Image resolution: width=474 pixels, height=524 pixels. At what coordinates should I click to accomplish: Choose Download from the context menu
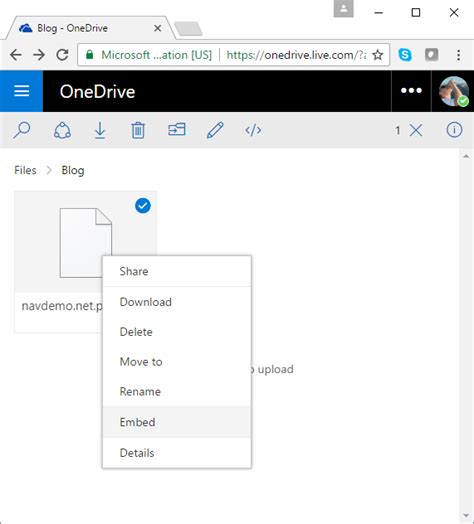pyautogui.click(x=177, y=302)
